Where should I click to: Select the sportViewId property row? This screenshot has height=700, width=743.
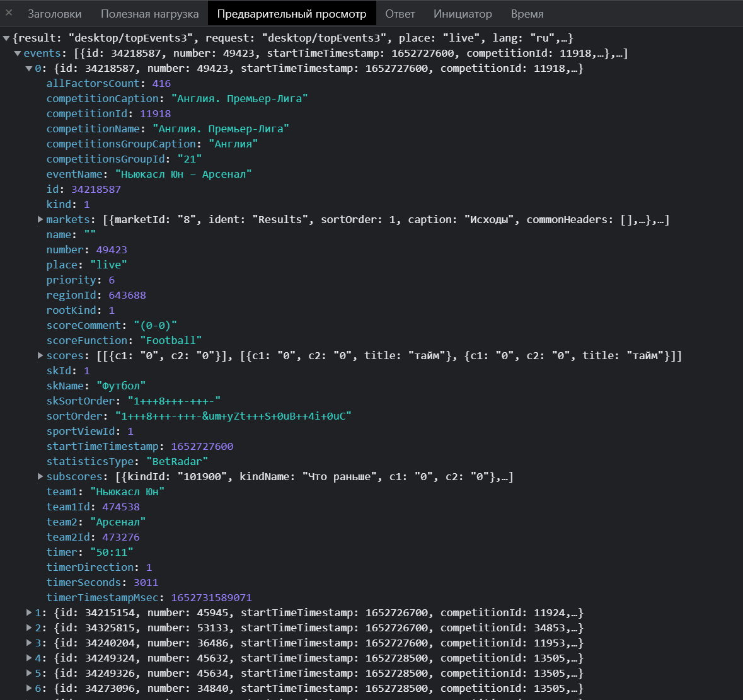click(x=89, y=432)
